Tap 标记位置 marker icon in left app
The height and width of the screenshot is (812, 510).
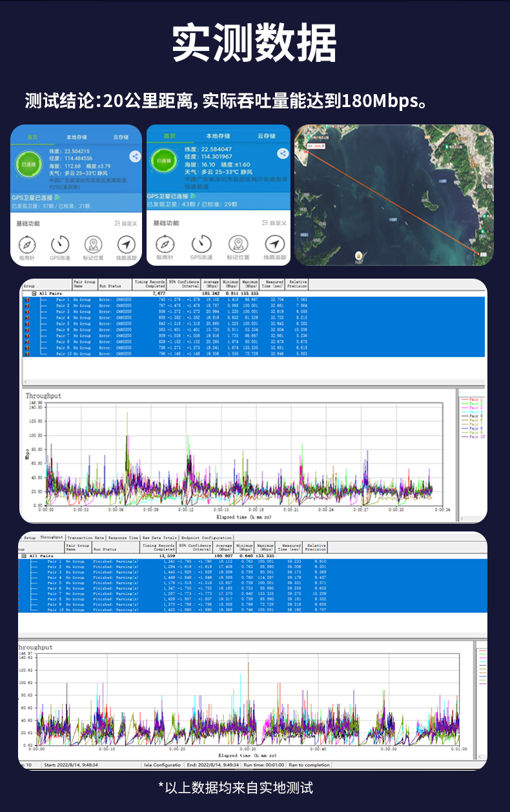click(94, 245)
